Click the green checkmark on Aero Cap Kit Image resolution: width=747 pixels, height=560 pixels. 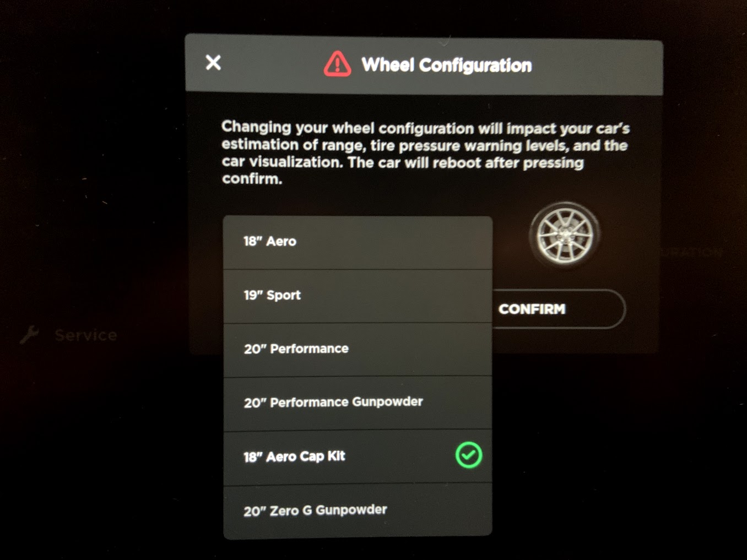pyautogui.click(x=469, y=455)
